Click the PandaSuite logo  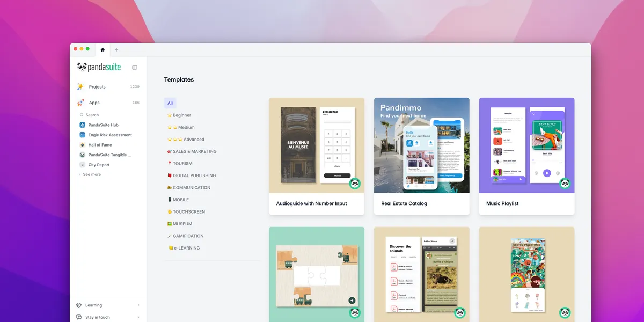click(99, 67)
